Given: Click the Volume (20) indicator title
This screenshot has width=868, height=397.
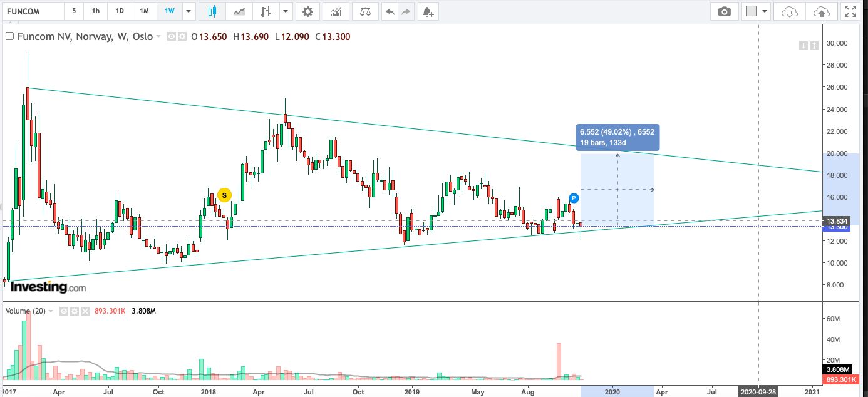Looking at the screenshot, I should (x=25, y=311).
